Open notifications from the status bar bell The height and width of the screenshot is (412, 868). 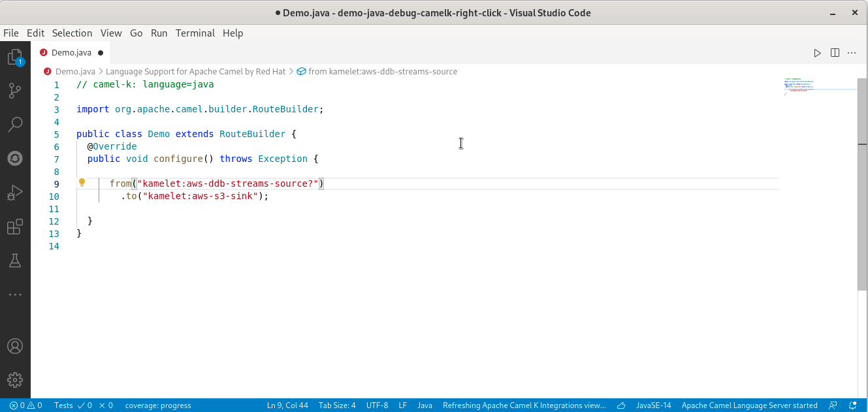point(853,405)
